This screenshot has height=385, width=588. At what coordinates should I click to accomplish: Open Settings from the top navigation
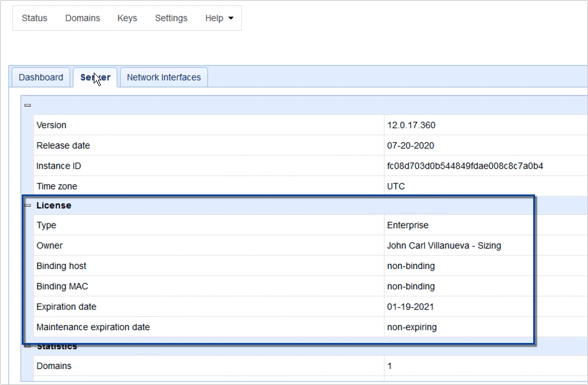(x=171, y=18)
